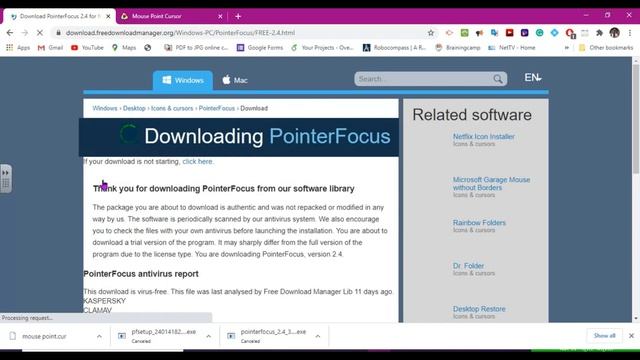Click the globe bookmark icon
This screenshot has height=360, width=640.
pos(148,48)
